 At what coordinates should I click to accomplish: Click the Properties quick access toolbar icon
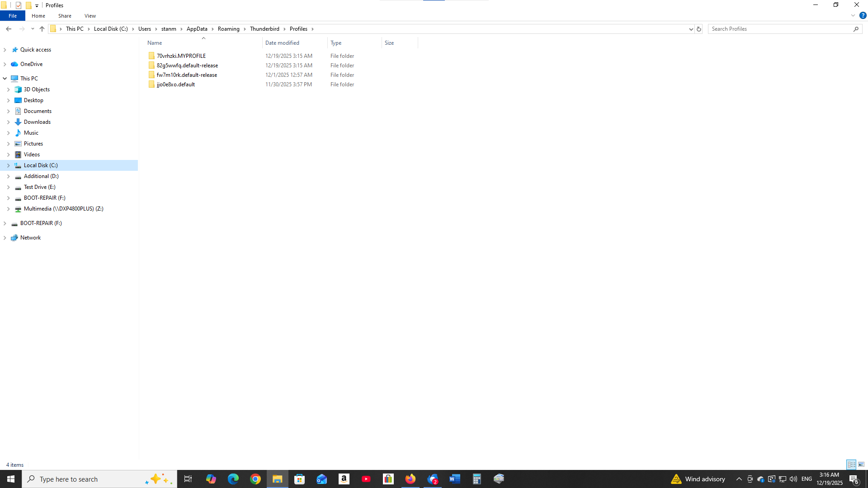coord(19,5)
